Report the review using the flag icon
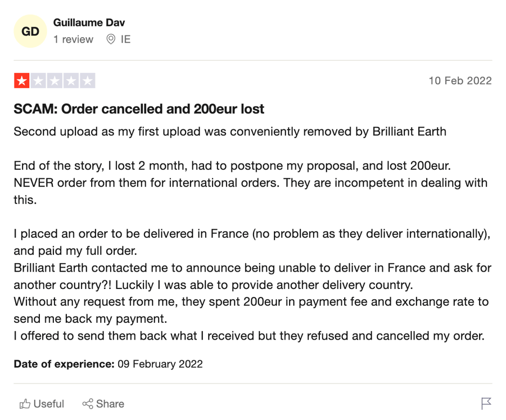Viewport: 506px width, 420px height. (x=486, y=404)
